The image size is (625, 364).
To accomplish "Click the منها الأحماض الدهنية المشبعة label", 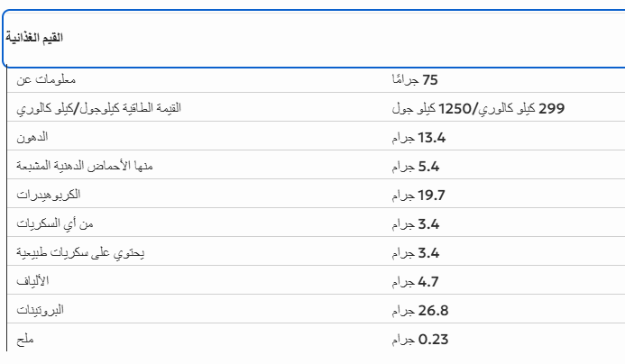I will [85, 167].
